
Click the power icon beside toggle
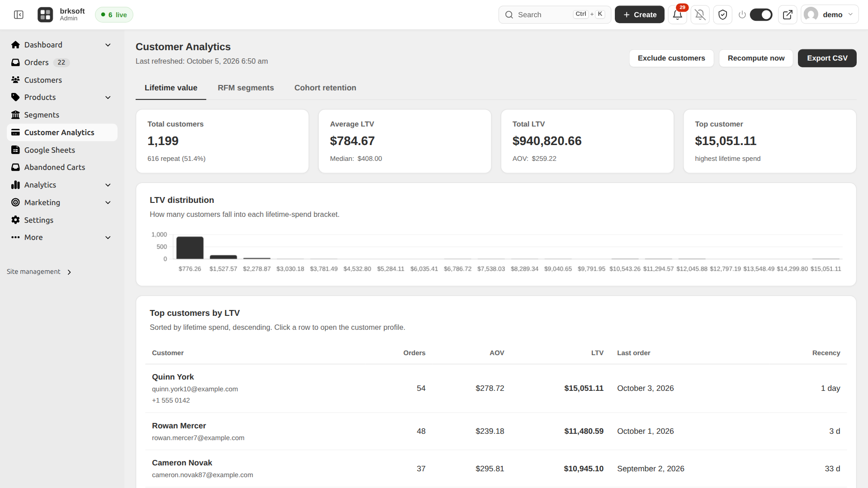[x=742, y=14]
